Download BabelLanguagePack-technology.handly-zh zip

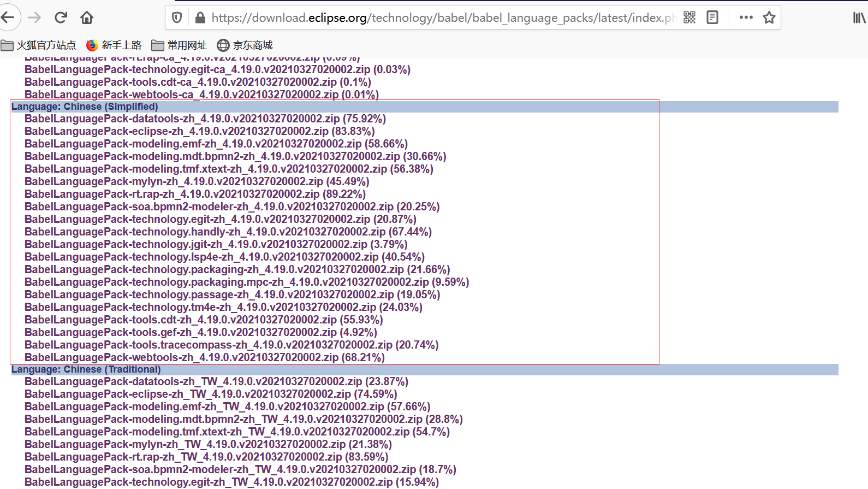point(228,232)
